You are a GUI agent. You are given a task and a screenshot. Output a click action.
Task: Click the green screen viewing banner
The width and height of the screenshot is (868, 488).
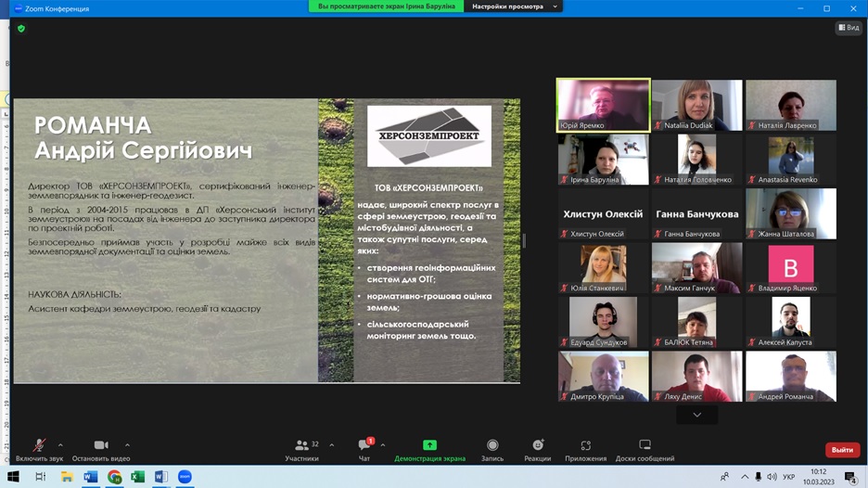pos(387,6)
